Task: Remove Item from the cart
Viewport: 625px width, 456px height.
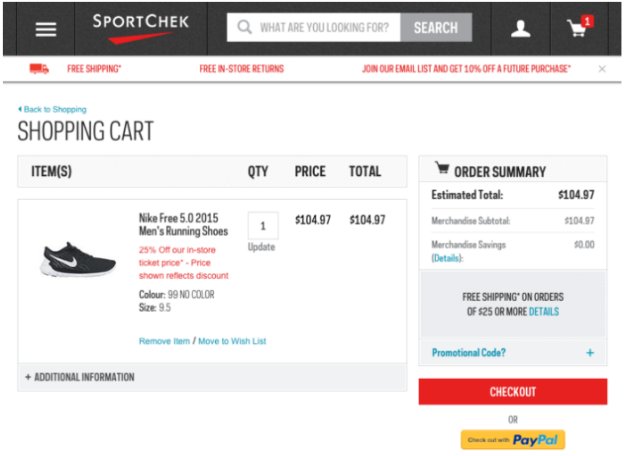Action: coord(164,341)
